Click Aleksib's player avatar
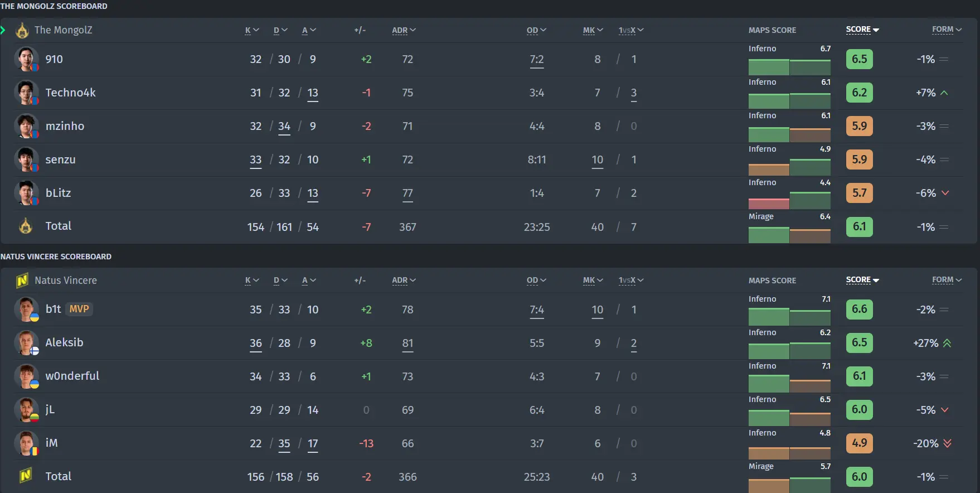Screen dimensions: 980x493 tap(26, 343)
